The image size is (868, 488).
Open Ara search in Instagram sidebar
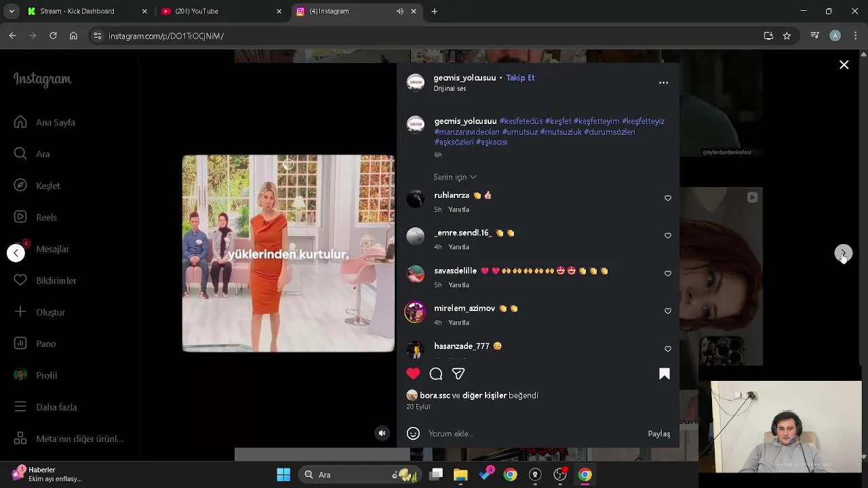click(32, 154)
